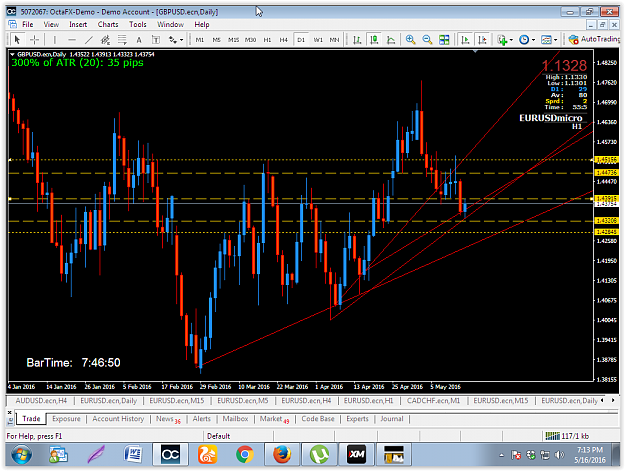Viewport: 625px width, 471px height.
Task: Open the Insert menu
Action: (x=78, y=24)
